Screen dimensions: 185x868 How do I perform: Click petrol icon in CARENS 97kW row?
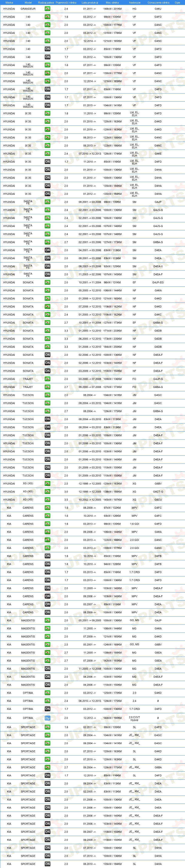[x=48, y=508]
